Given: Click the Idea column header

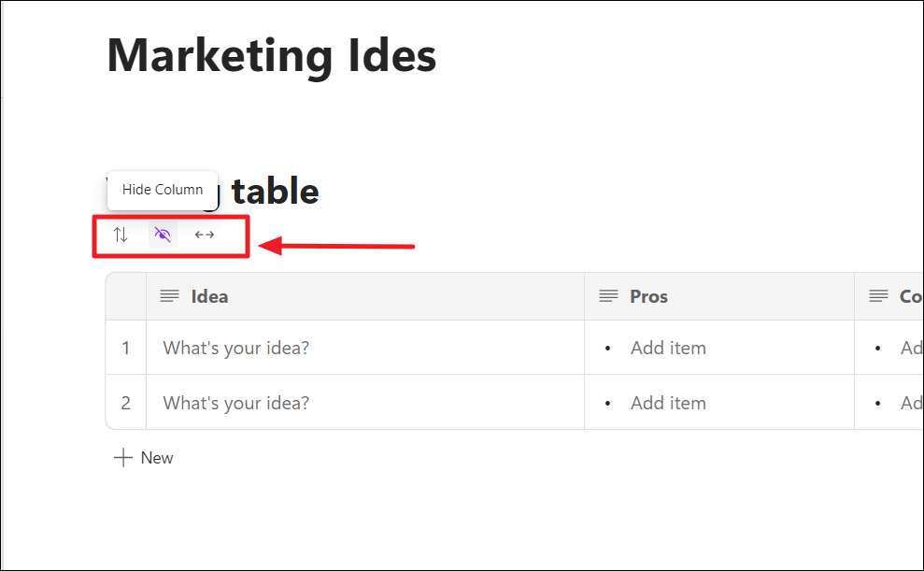Looking at the screenshot, I should tap(210, 296).
